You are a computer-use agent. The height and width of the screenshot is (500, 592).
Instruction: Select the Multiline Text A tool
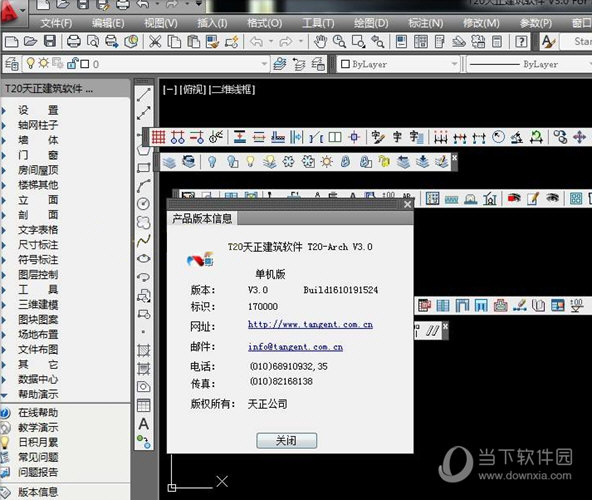[143, 424]
